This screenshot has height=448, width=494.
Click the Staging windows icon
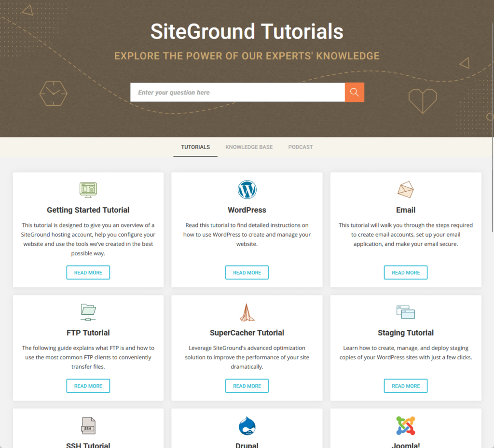[405, 312]
